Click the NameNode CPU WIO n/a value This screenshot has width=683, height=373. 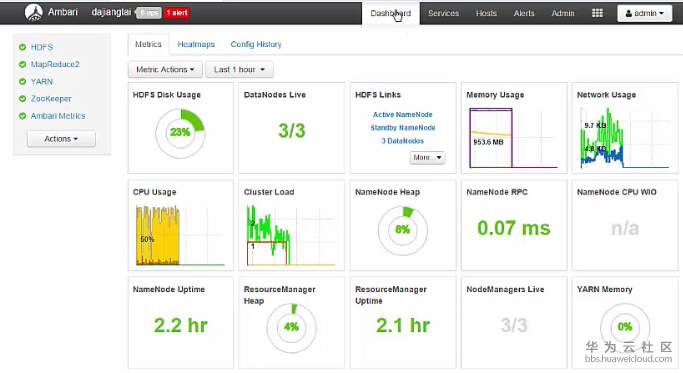click(625, 228)
